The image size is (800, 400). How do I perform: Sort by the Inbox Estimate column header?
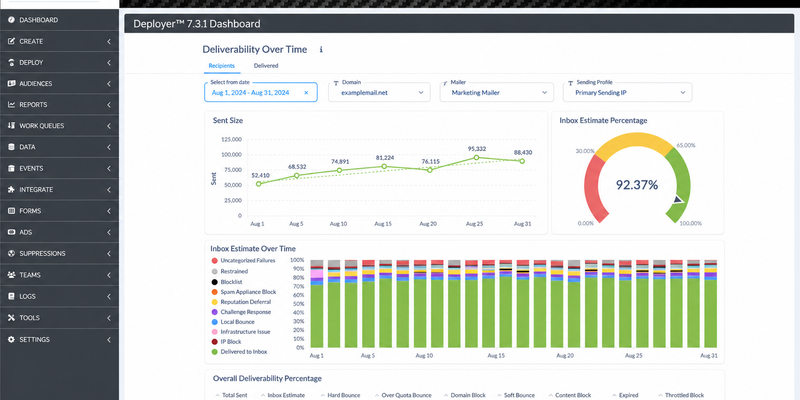pyautogui.click(x=283, y=395)
